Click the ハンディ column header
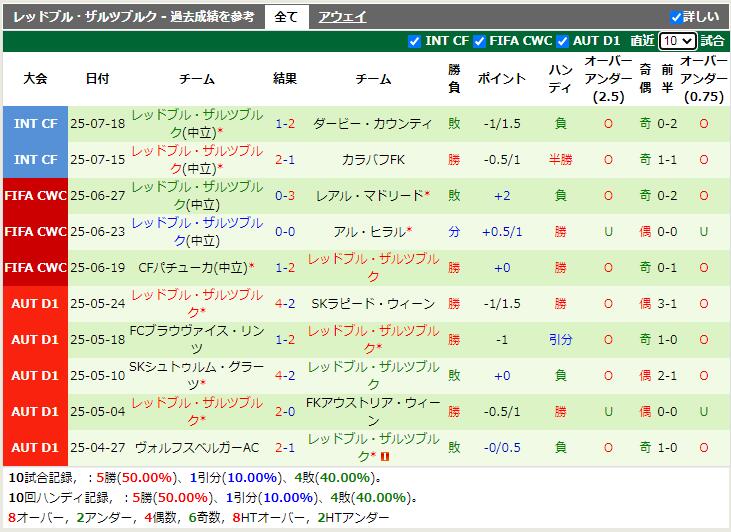 (560, 78)
